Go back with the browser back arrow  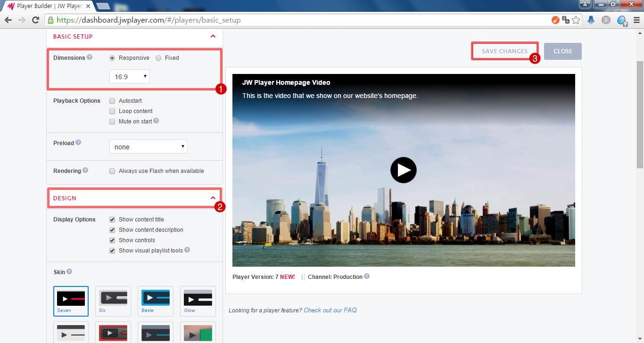tap(8, 20)
